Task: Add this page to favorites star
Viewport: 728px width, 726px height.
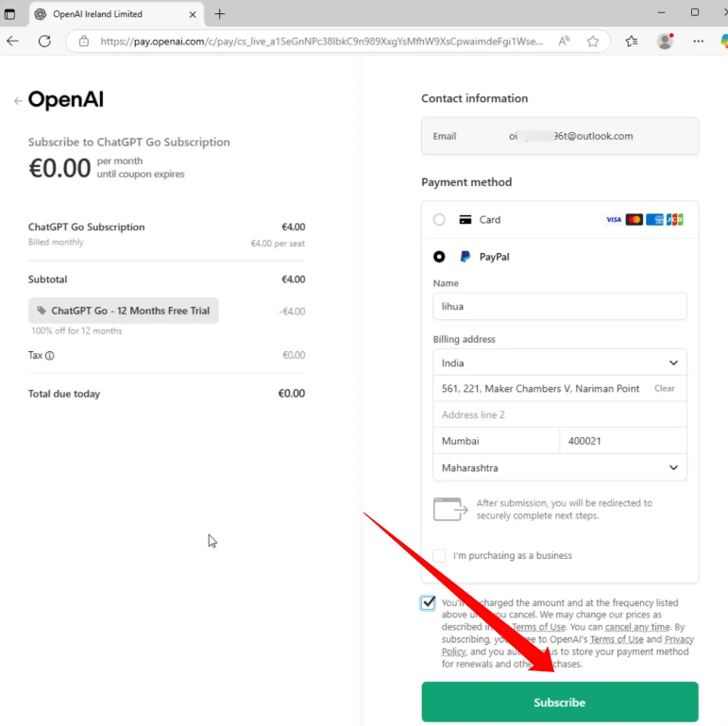Action: click(x=593, y=42)
